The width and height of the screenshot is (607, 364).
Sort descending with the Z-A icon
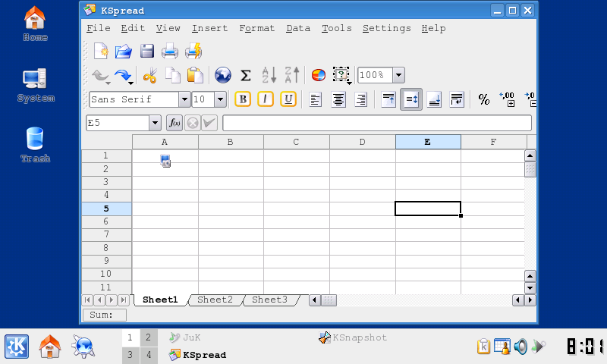pos(292,75)
